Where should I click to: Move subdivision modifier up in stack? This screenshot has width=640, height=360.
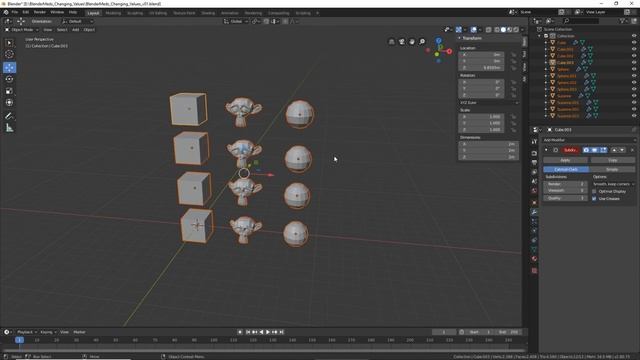click(x=614, y=150)
